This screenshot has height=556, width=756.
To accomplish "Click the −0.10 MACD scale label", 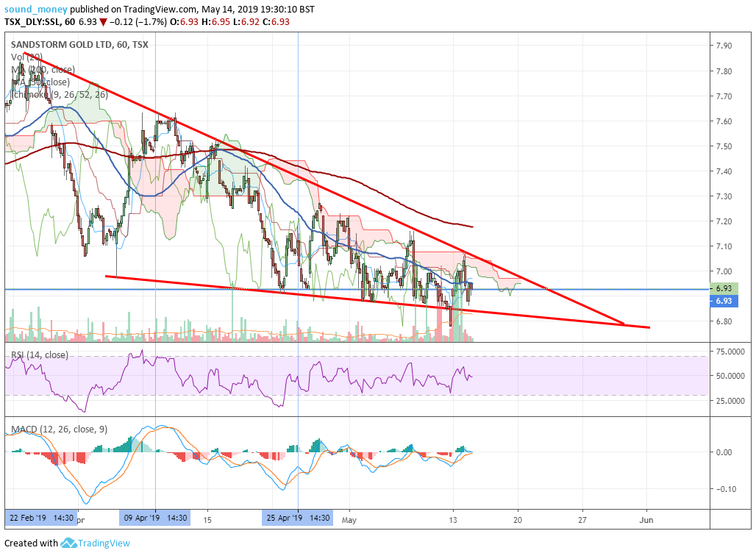I will tap(726, 489).
